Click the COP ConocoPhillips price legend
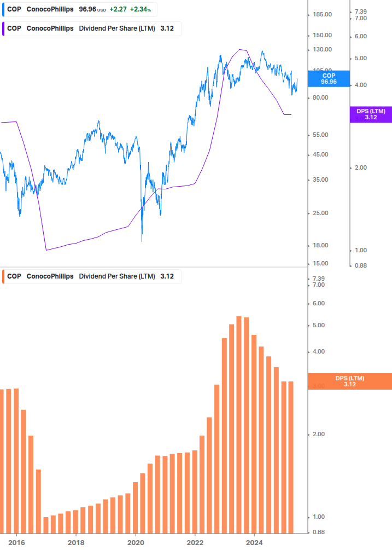Screen dimensions: 392x550 pyautogui.click(x=79, y=9)
